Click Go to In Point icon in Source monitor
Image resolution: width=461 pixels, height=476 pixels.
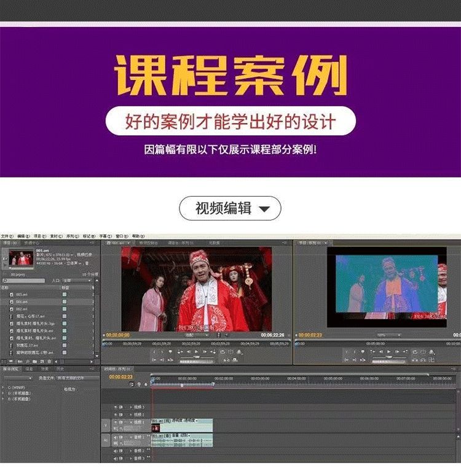(x=154, y=360)
